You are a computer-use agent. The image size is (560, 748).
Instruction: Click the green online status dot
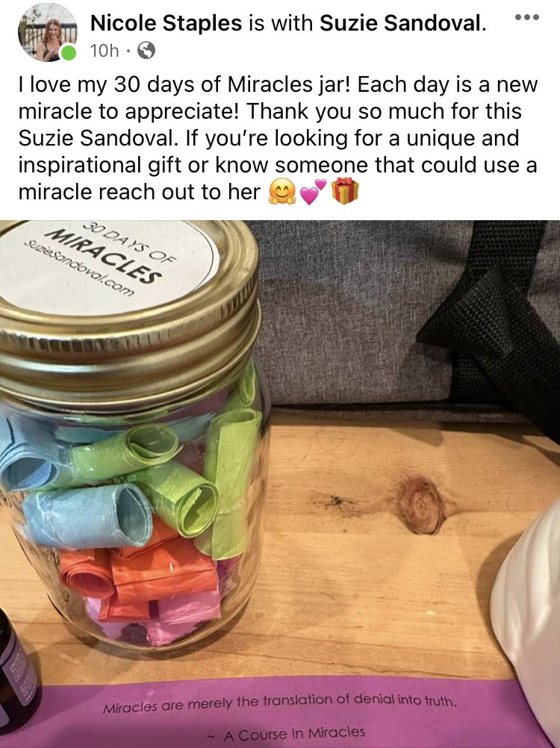tap(68, 52)
